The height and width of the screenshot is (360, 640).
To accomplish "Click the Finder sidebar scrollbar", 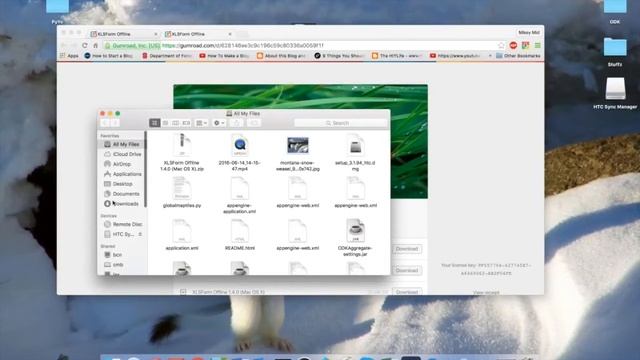I will (145, 169).
